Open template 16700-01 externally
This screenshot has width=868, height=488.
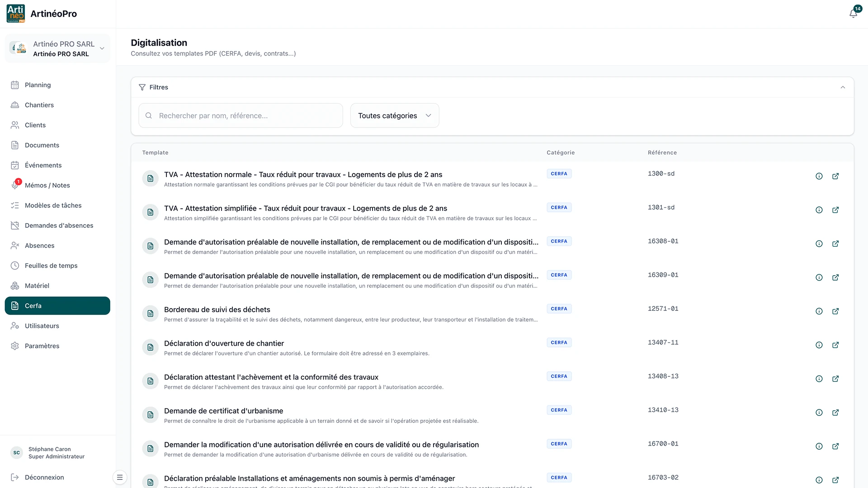click(x=835, y=446)
